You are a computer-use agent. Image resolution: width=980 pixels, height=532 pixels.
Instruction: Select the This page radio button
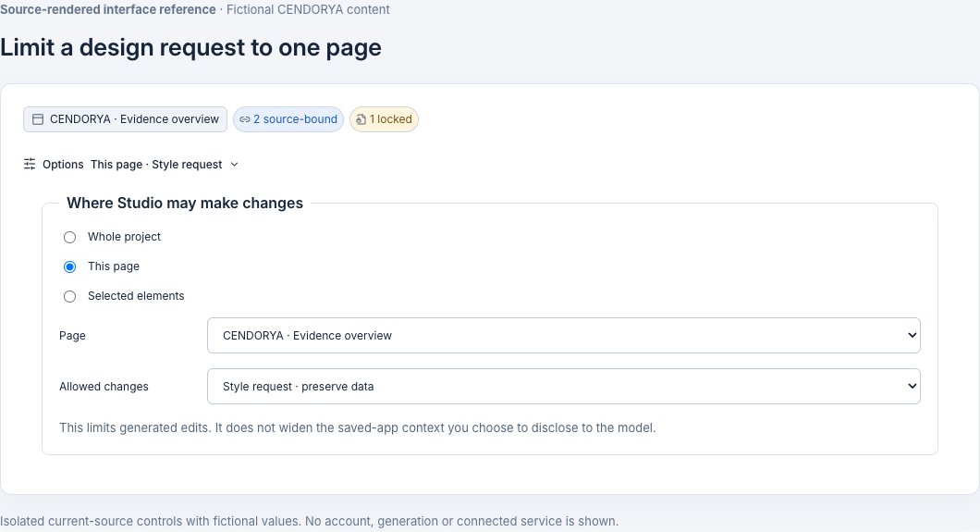point(70,267)
